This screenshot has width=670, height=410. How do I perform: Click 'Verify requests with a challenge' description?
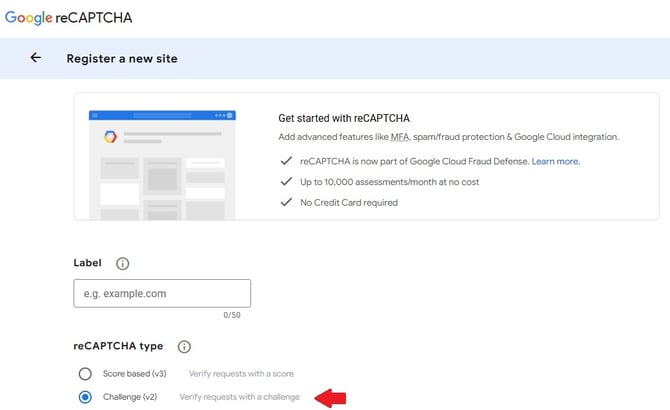click(x=240, y=397)
